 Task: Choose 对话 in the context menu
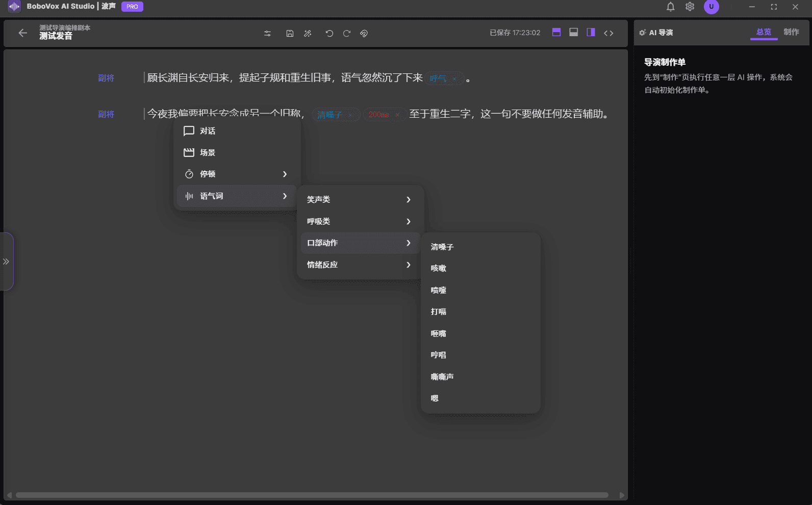click(x=237, y=131)
